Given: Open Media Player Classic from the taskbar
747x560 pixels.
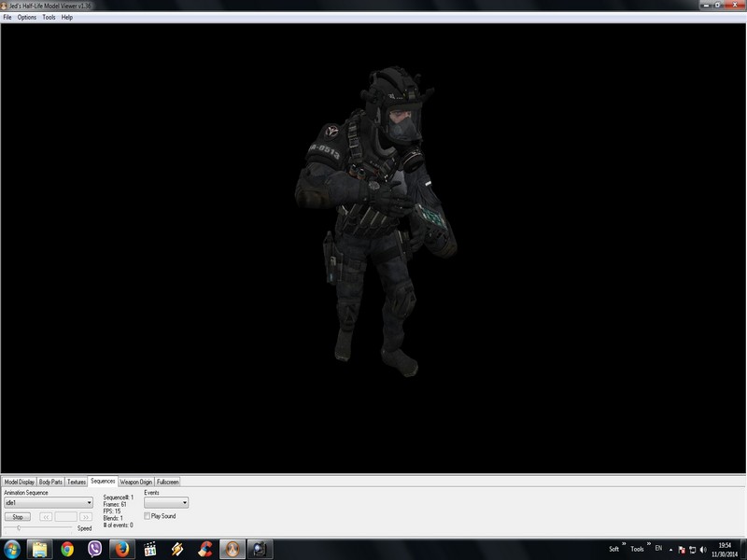Looking at the screenshot, I should 150,550.
